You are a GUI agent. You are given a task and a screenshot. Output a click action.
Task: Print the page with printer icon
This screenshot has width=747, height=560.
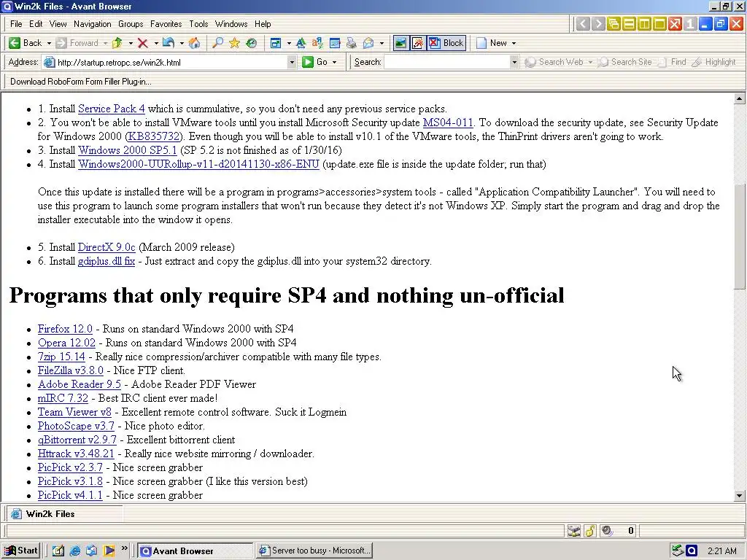point(352,43)
